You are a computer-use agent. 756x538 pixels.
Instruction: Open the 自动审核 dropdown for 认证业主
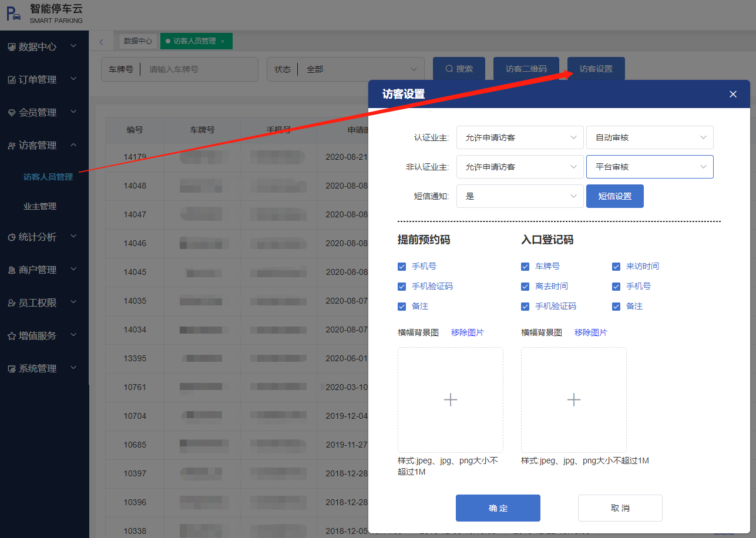(650, 137)
